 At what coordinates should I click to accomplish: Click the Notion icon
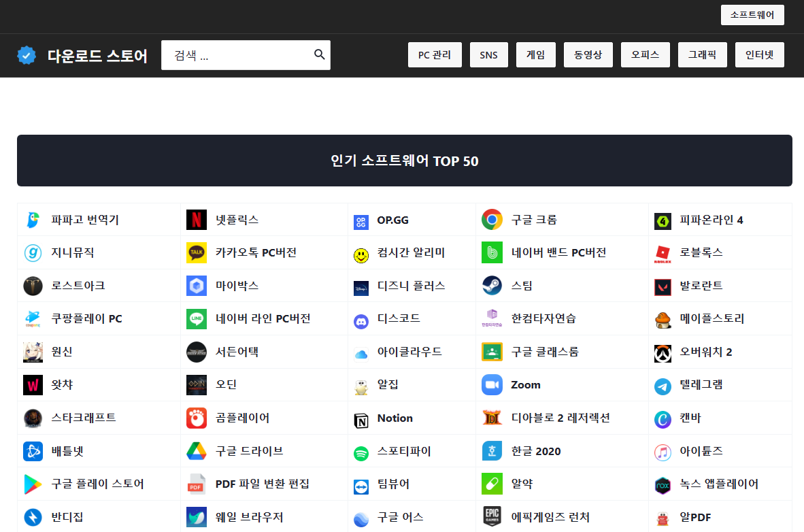[x=361, y=421]
